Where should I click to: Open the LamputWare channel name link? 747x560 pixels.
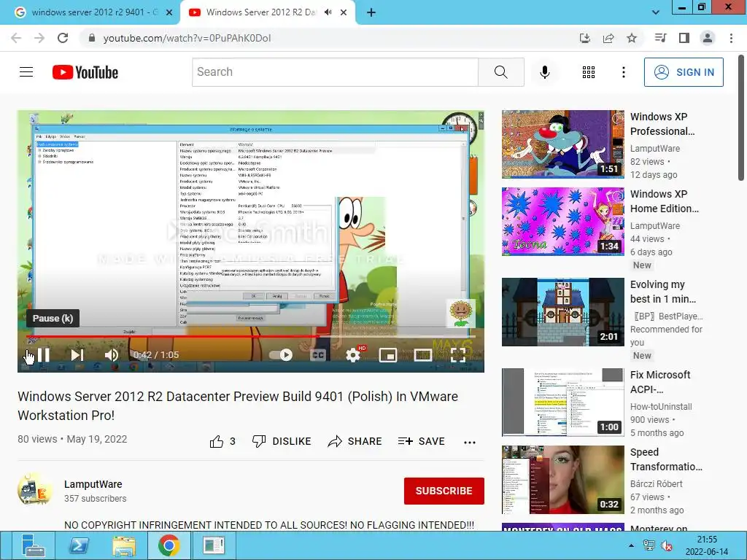coord(93,484)
